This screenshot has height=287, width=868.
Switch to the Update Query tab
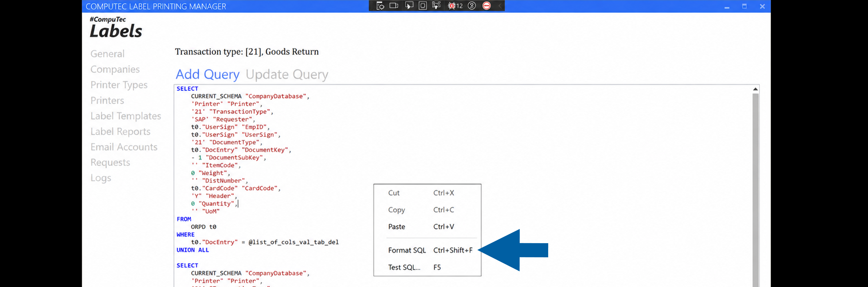click(x=287, y=74)
